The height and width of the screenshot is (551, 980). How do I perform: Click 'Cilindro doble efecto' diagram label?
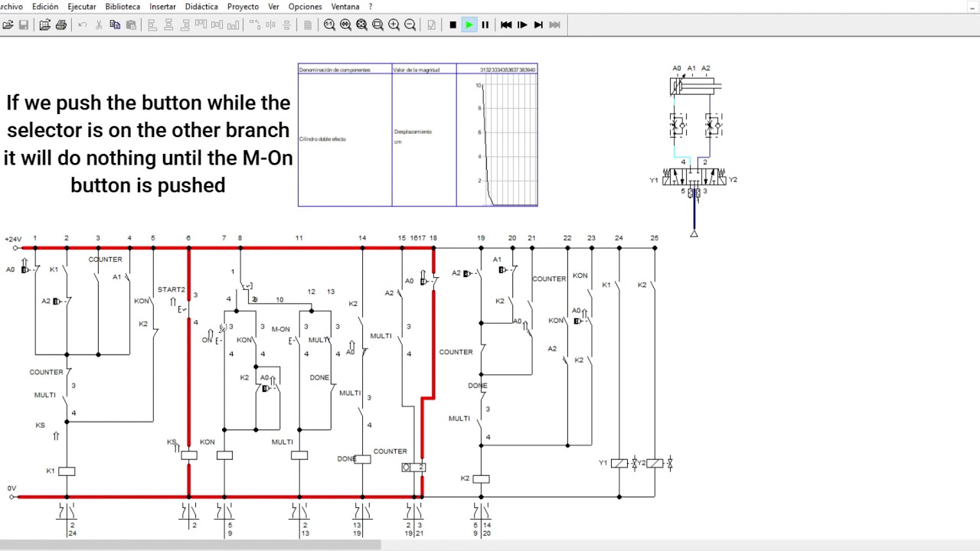322,139
